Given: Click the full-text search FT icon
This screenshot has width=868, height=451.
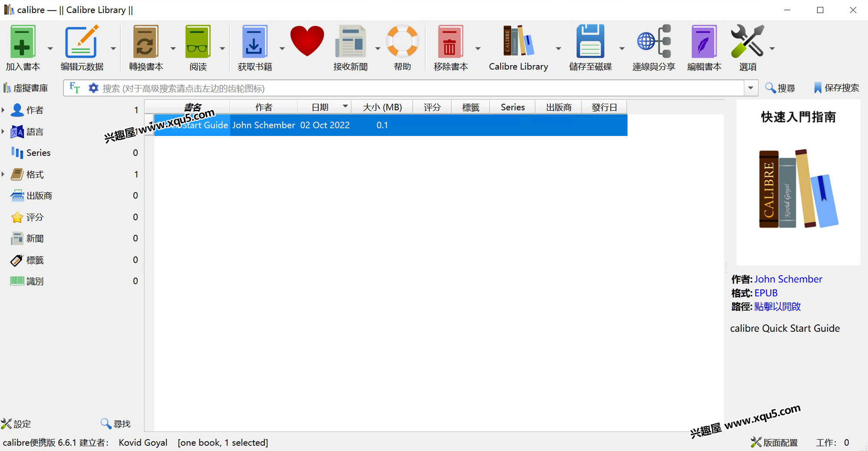Looking at the screenshot, I should pyautogui.click(x=75, y=88).
